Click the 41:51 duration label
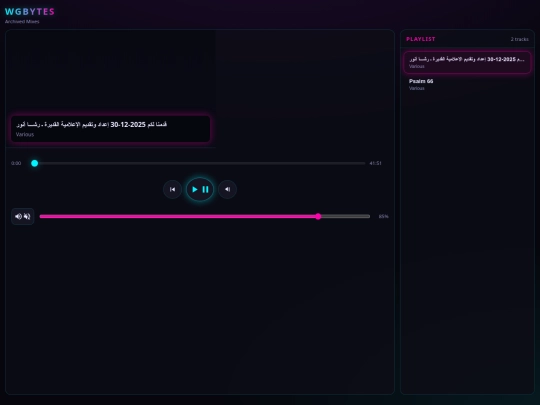The image size is (540, 405). coord(375,163)
